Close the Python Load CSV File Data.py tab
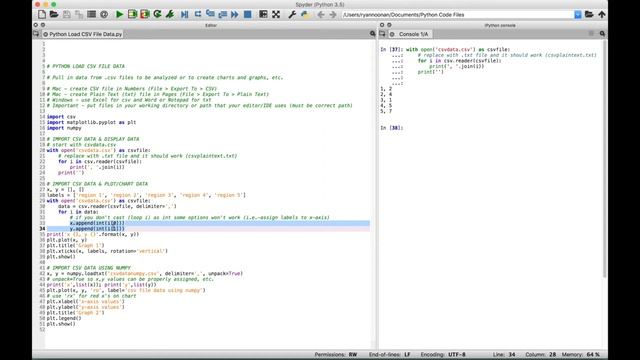 click(46, 34)
